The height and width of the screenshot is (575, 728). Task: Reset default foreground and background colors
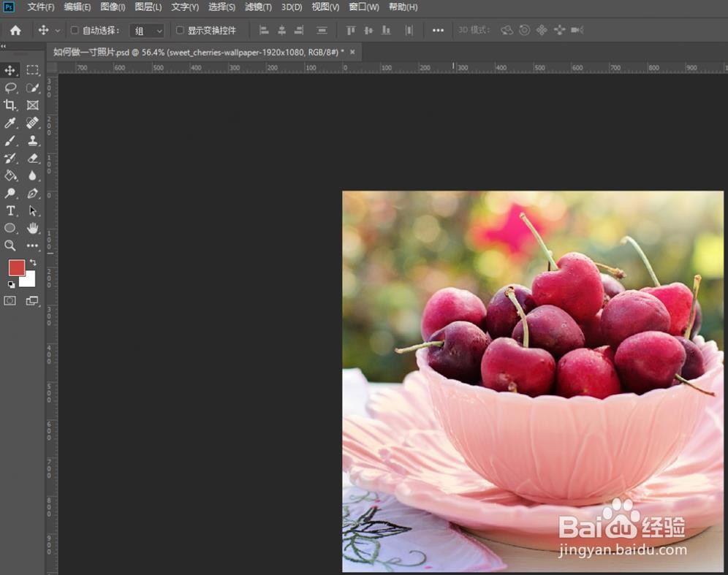coord(11,284)
